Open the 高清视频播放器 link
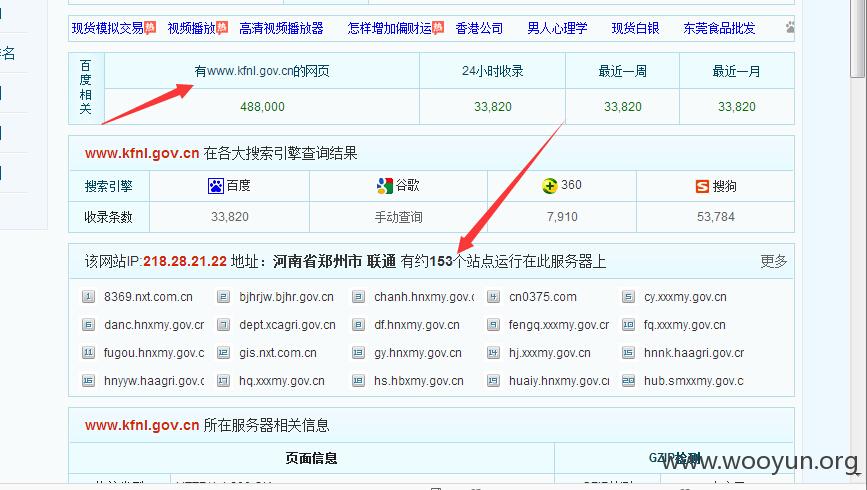Screen dimensions: 867x490 (281, 28)
